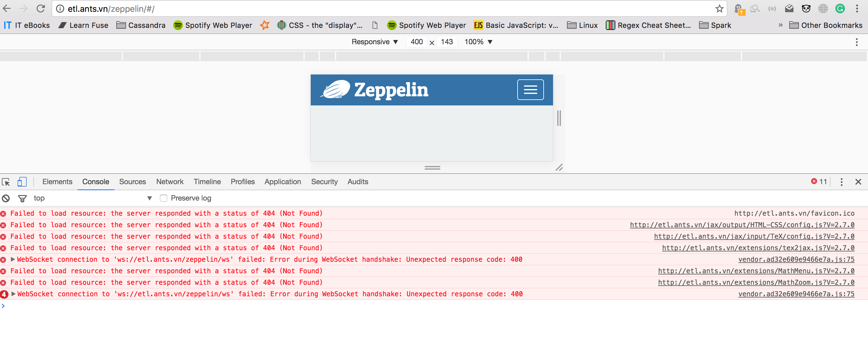This screenshot has height=352, width=868.
Task: Open the MathMenu.js error link
Action: tap(756, 271)
